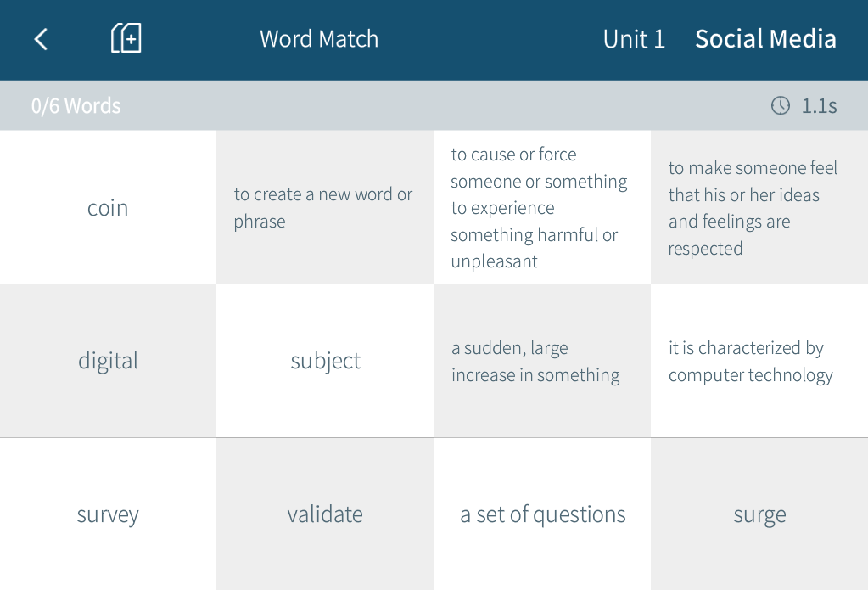Viewport: 868px width, 590px height.
Task: Click the 'Social Media' heading
Action: pyautogui.click(x=765, y=39)
